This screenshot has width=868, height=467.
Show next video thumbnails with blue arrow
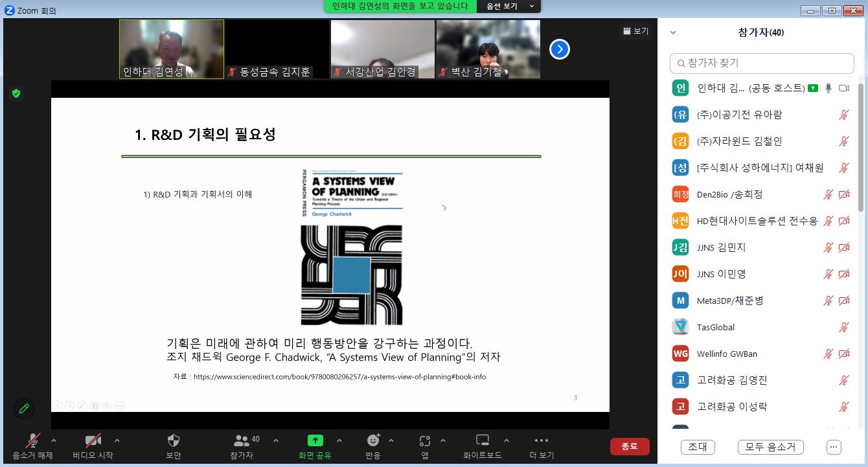click(560, 49)
